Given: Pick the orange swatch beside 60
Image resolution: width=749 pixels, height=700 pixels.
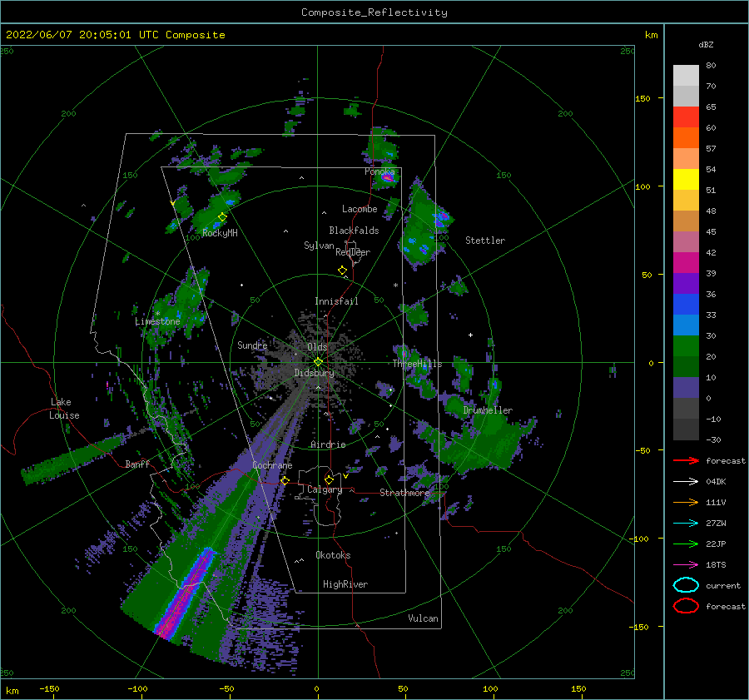Looking at the screenshot, I should [x=686, y=138].
